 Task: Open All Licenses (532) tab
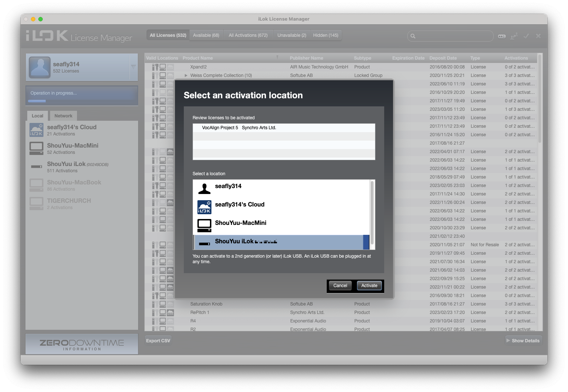[x=168, y=35]
